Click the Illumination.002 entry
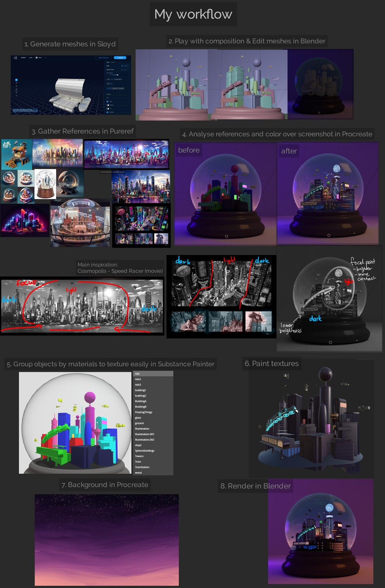385x588 pixels. click(x=153, y=440)
